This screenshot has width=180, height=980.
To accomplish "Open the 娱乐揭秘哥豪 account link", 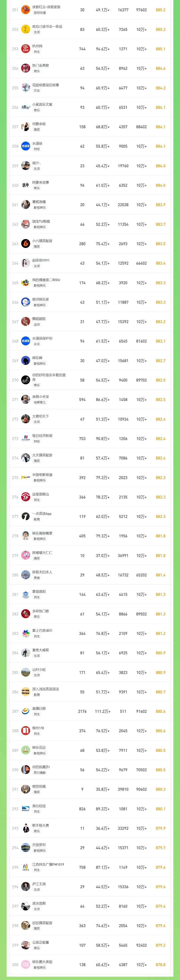I will pyautogui.click(x=42, y=533).
